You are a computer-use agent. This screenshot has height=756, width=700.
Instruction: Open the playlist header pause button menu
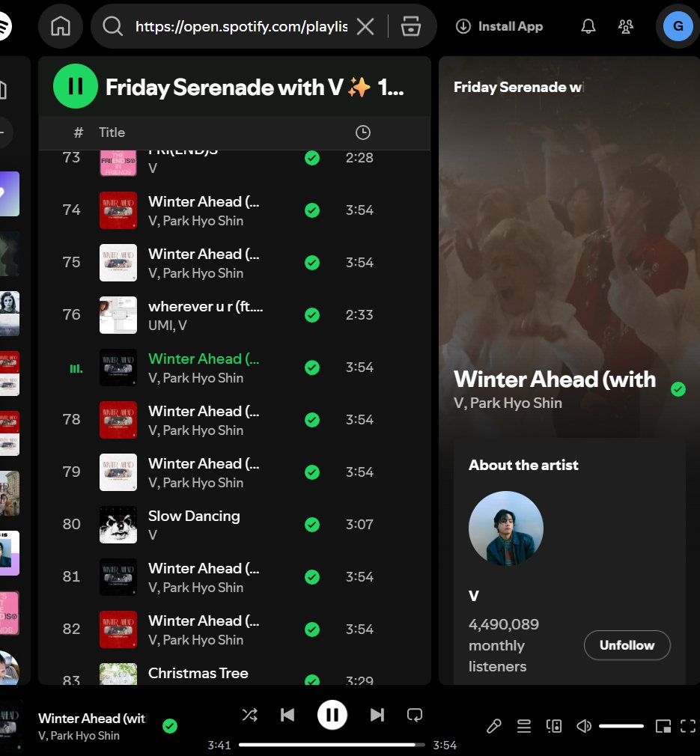[75, 87]
